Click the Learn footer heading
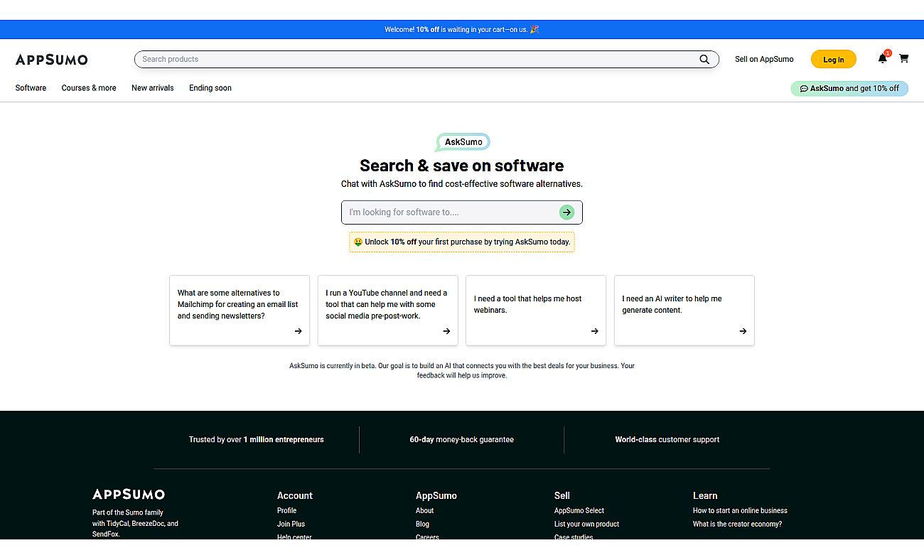This screenshot has height=560, width=924. 705,496
